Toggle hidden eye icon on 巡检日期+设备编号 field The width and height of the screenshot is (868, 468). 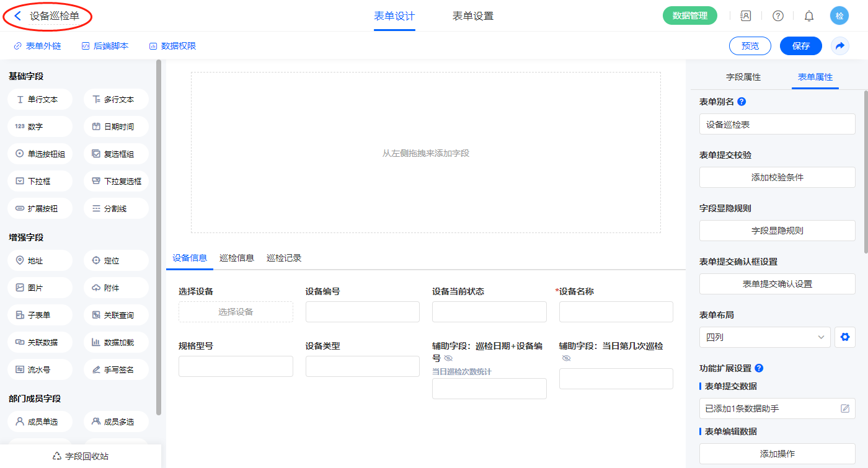click(449, 358)
